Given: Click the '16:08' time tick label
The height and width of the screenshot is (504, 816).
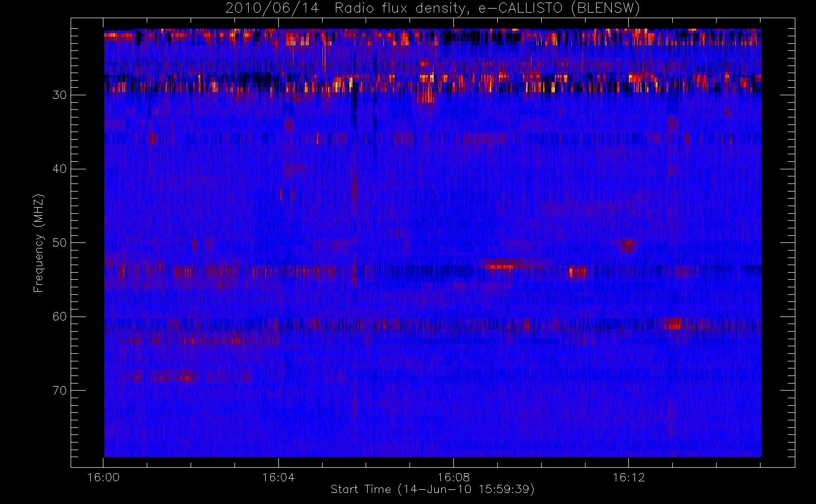Looking at the screenshot, I should point(453,477).
